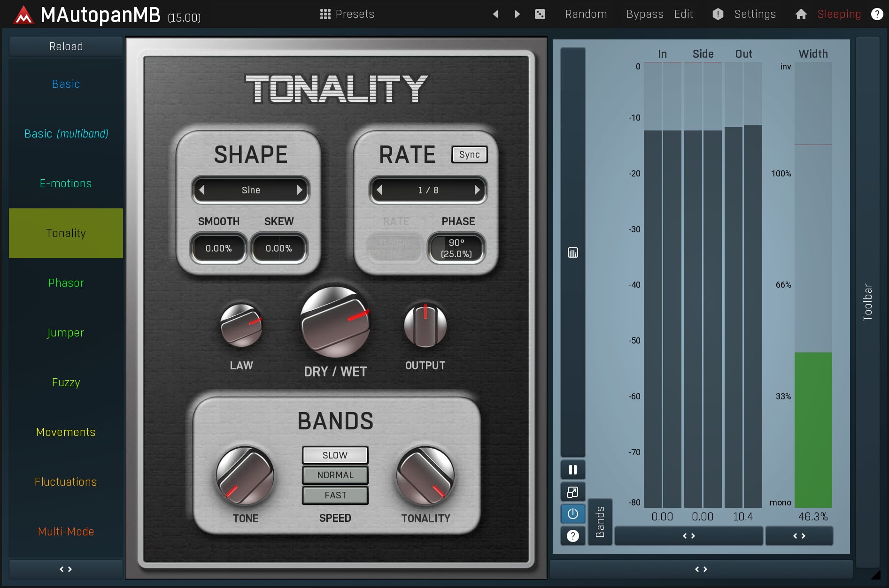Toggle the Sync button in Rate
Image resolution: width=889 pixels, height=588 pixels.
tap(469, 154)
